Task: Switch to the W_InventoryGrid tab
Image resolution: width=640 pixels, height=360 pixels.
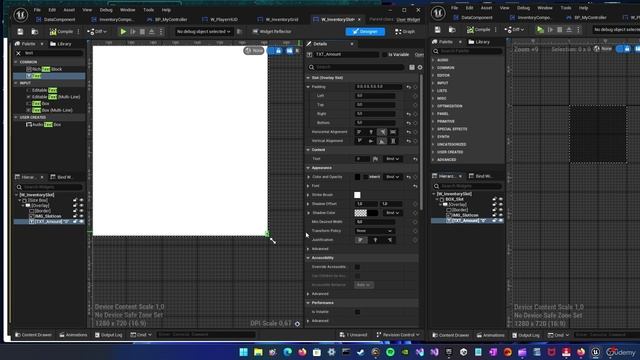Action: (x=278, y=19)
